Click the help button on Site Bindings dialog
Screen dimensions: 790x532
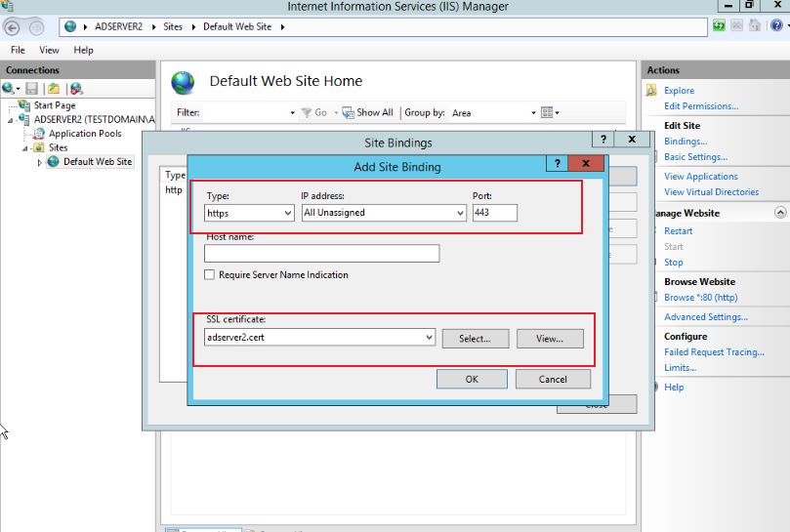[x=603, y=140]
